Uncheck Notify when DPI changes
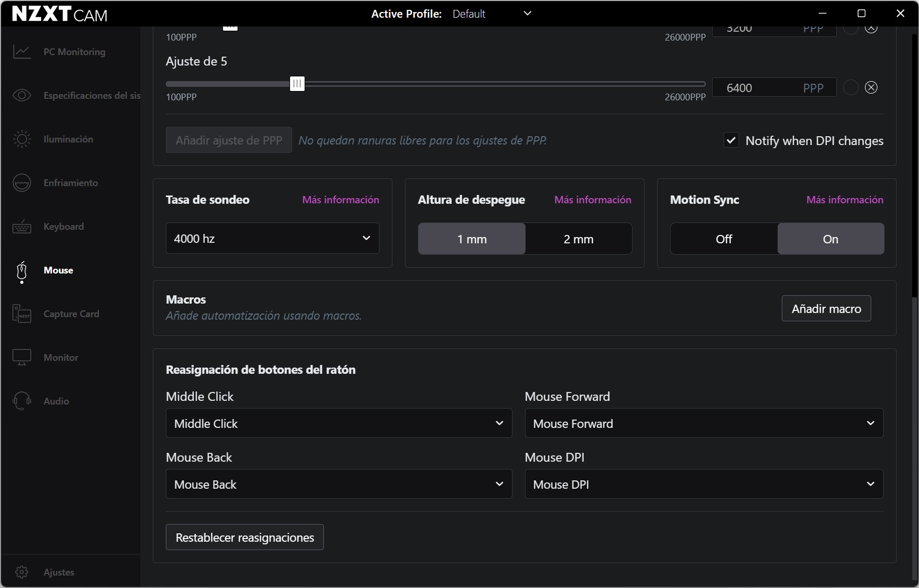Image resolution: width=919 pixels, height=588 pixels. click(731, 140)
